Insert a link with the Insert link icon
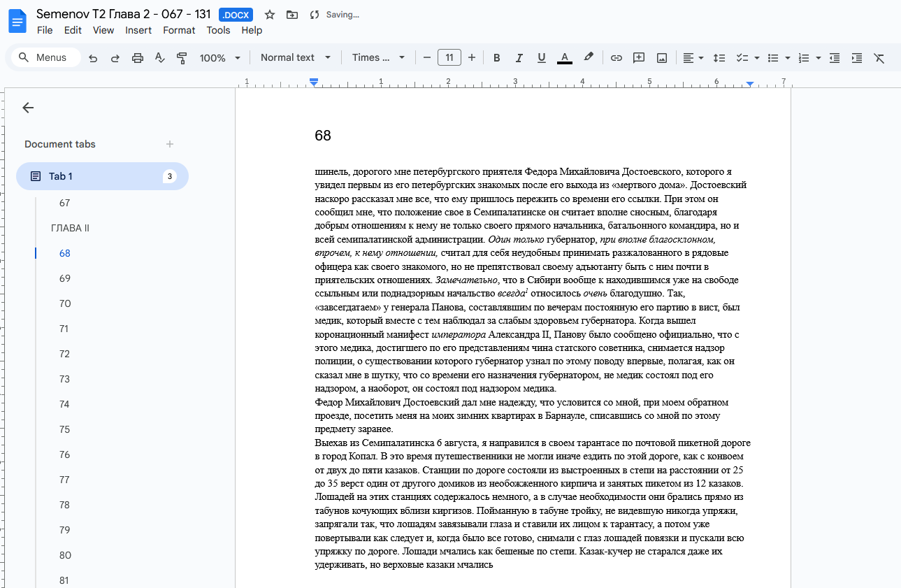This screenshot has width=901, height=588. coord(616,57)
